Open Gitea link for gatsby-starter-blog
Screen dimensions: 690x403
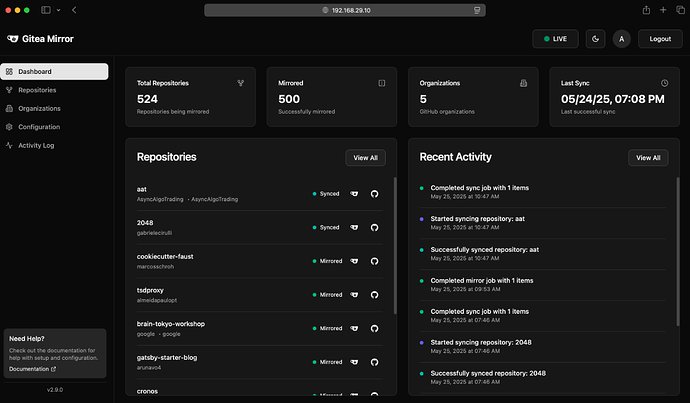pos(354,362)
